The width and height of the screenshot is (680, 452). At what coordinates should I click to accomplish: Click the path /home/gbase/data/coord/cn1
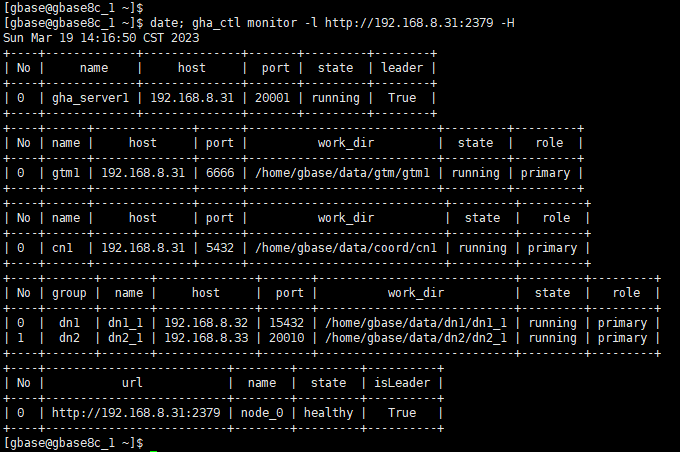point(346,248)
